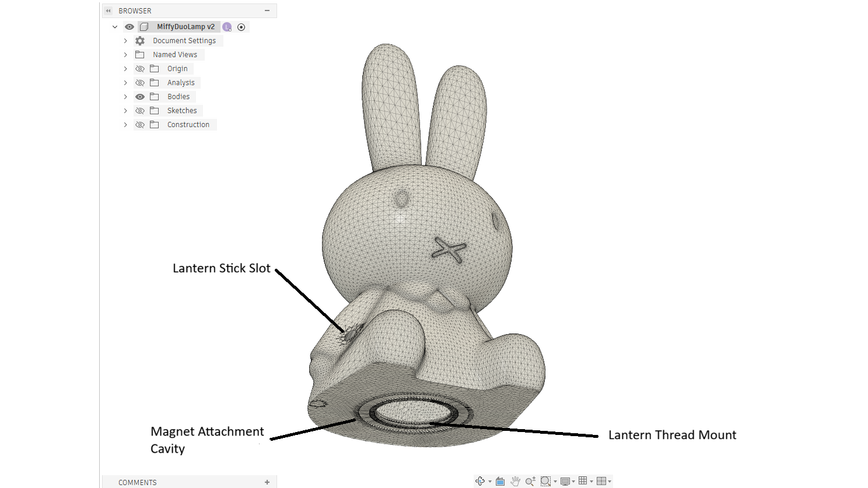
Task: Expand the Construction folder
Action: (x=125, y=125)
